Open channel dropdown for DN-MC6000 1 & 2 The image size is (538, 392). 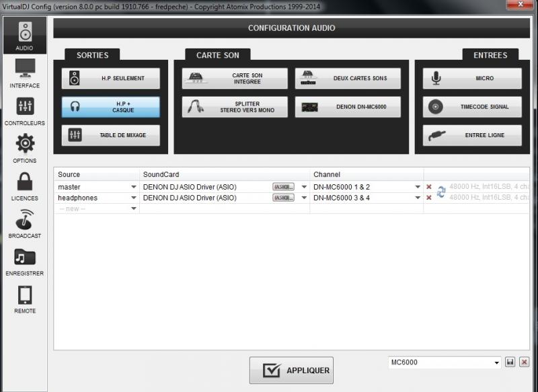pos(418,187)
